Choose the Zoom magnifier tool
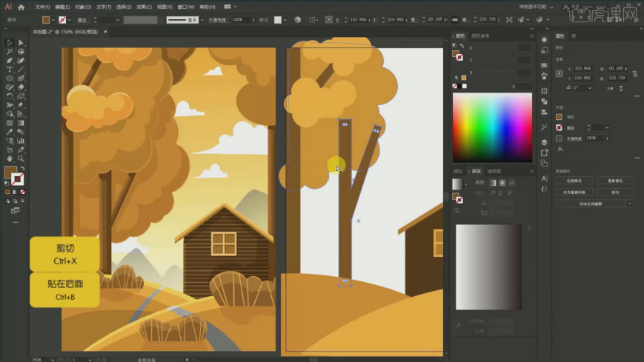644x362 pixels. 21,158
